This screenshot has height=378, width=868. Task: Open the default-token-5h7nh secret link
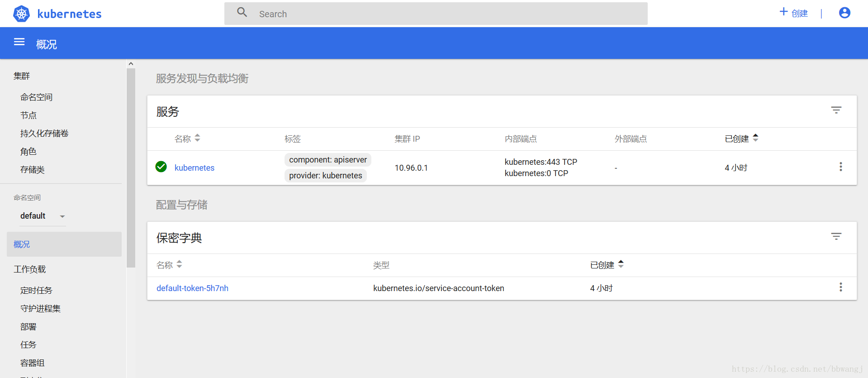192,288
